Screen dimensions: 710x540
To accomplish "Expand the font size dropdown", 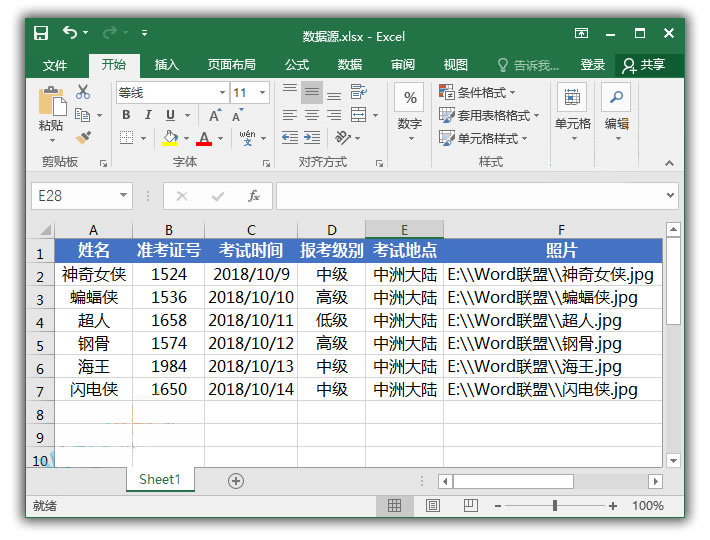I will pyautogui.click(x=262, y=93).
